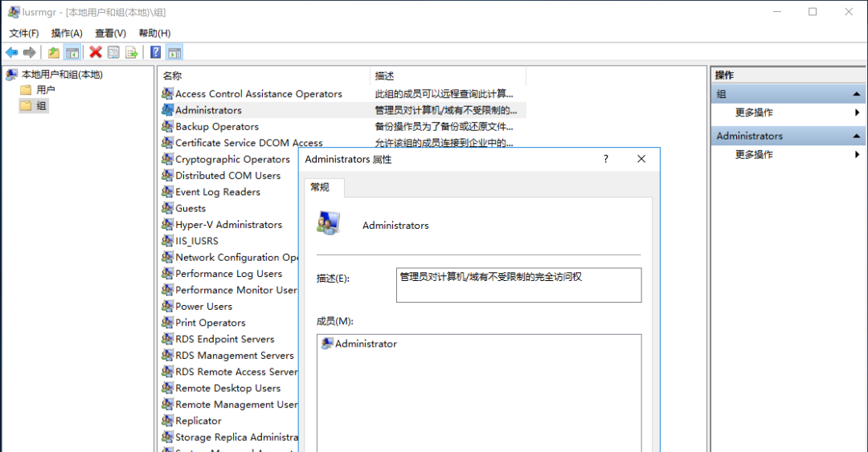
Task: Collapse the 组 section in actions pane
Action: (857, 94)
